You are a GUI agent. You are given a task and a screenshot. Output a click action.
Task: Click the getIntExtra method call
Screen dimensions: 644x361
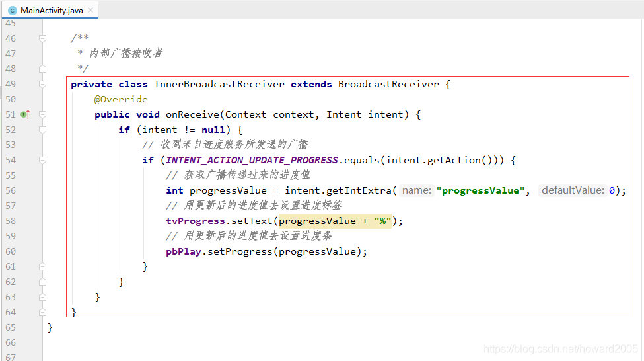[x=359, y=190]
